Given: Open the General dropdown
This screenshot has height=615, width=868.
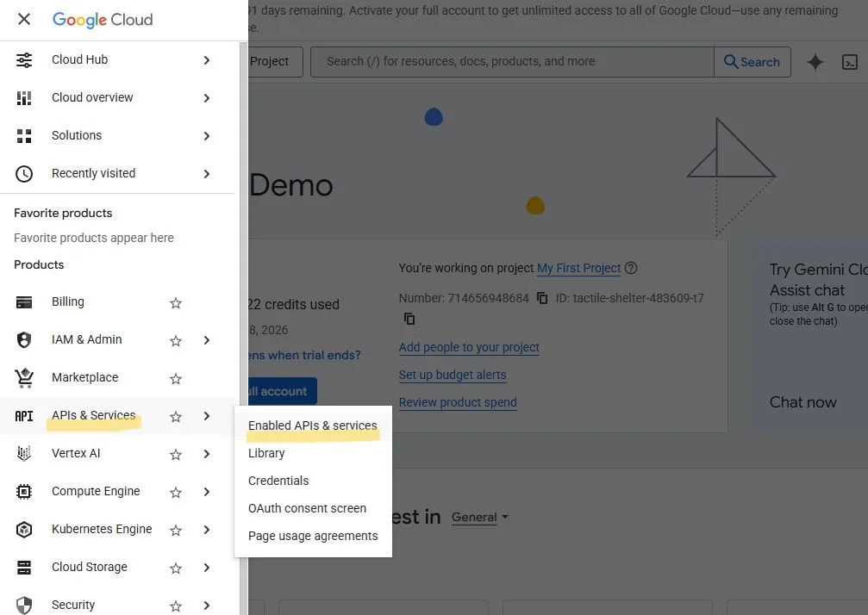Looking at the screenshot, I should pos(479,518).
